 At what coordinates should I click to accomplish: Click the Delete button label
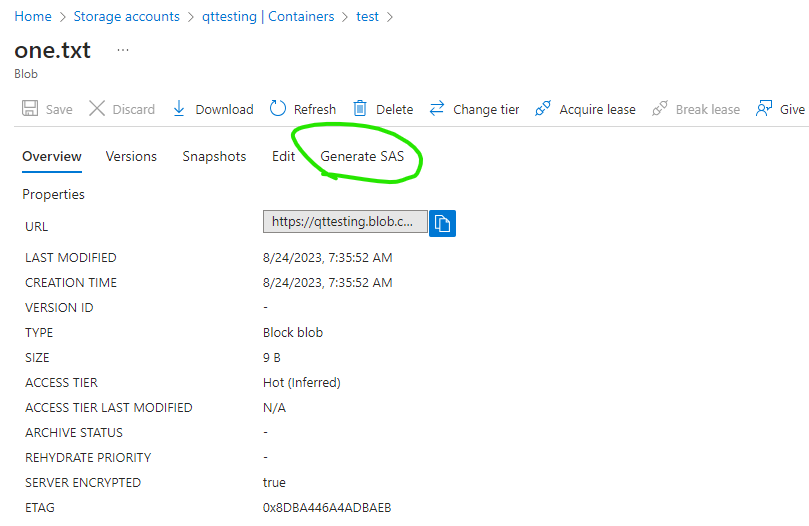(x=395, y=109)
